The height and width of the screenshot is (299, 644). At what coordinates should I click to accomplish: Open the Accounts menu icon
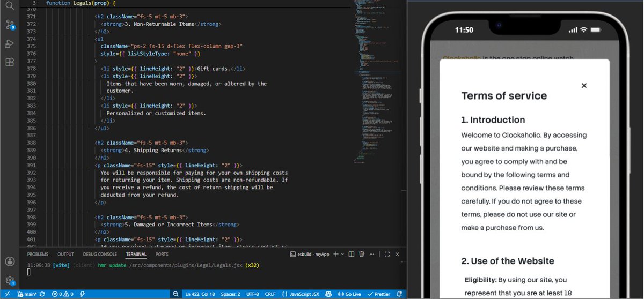click(x=9, y=261)
